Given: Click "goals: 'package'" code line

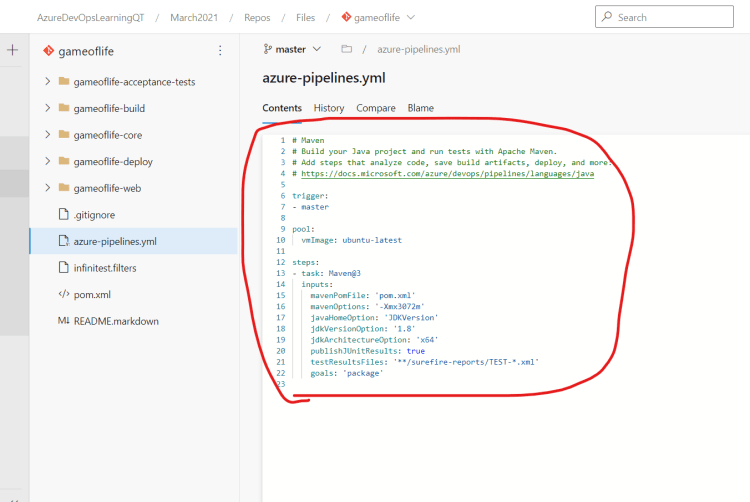Looking at the screenshot, I should click(x=347, y=373).
